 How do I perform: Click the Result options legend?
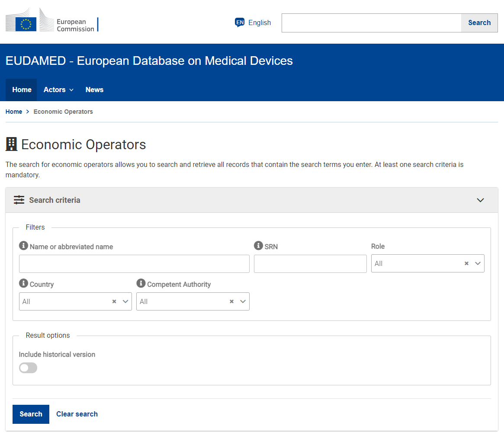pos(48,336)
